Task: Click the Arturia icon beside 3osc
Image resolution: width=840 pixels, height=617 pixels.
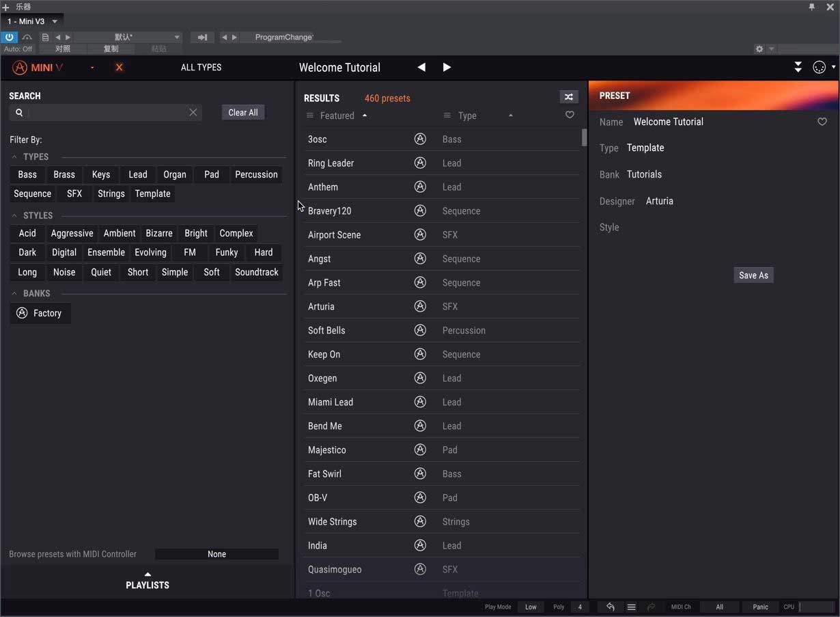Action: pos(420,139)
